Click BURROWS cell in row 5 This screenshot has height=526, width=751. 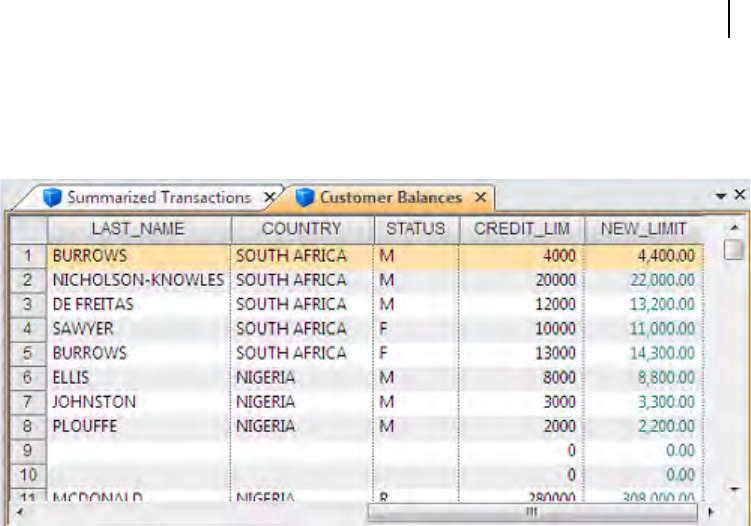coord(139,354)
